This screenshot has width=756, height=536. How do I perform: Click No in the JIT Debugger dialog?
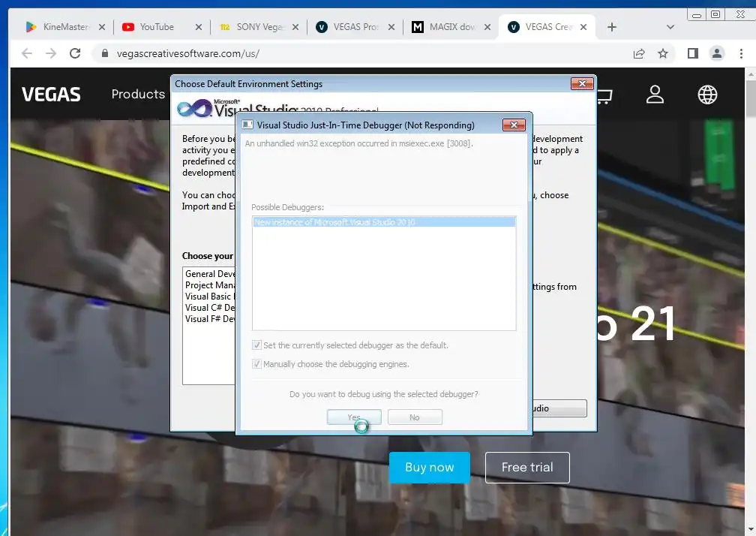point(415,417)
